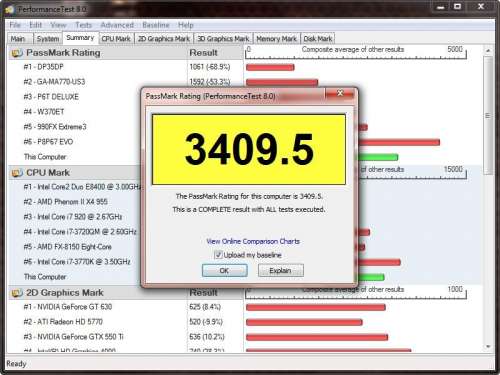Open the Advanced menu
Screen dimensions: 500x375
[x=117, y=25]
